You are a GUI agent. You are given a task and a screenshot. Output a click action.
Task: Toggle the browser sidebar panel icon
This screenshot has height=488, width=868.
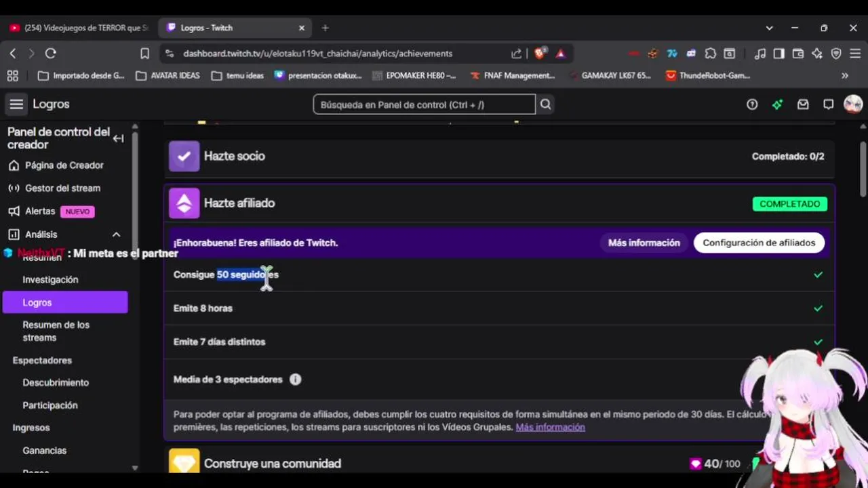click(x=779, y=54)
